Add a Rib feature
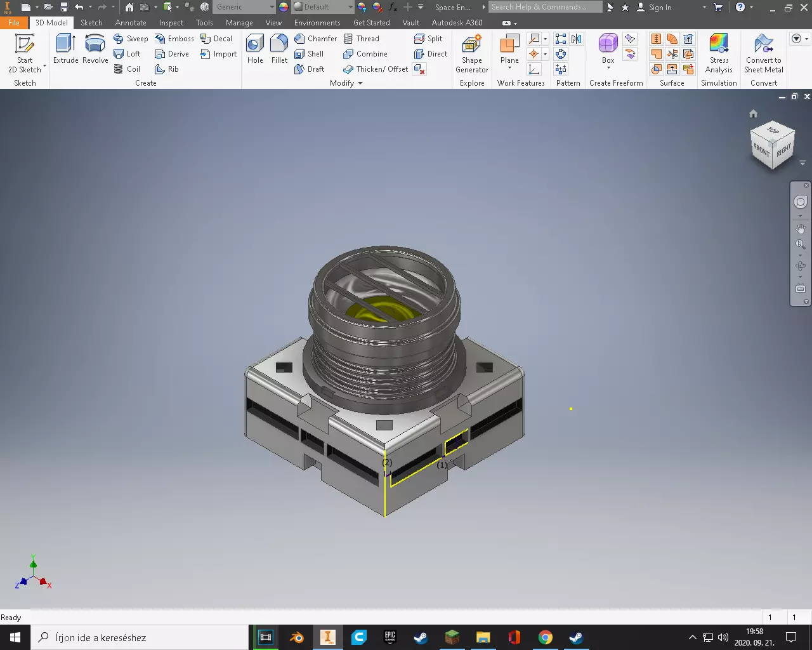The height and width of the screenshot is (650, 812). click(x=167, y=69)
